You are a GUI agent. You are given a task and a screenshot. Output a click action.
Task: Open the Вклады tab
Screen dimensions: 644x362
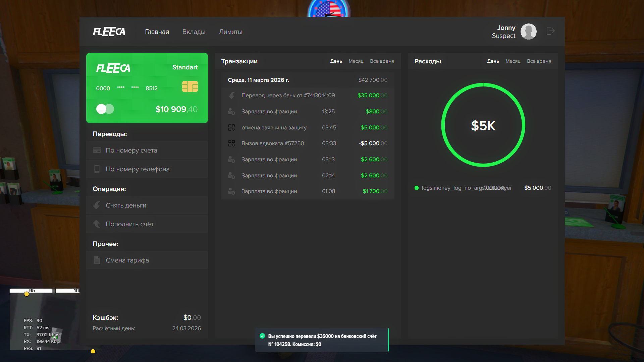pos(194,32)
